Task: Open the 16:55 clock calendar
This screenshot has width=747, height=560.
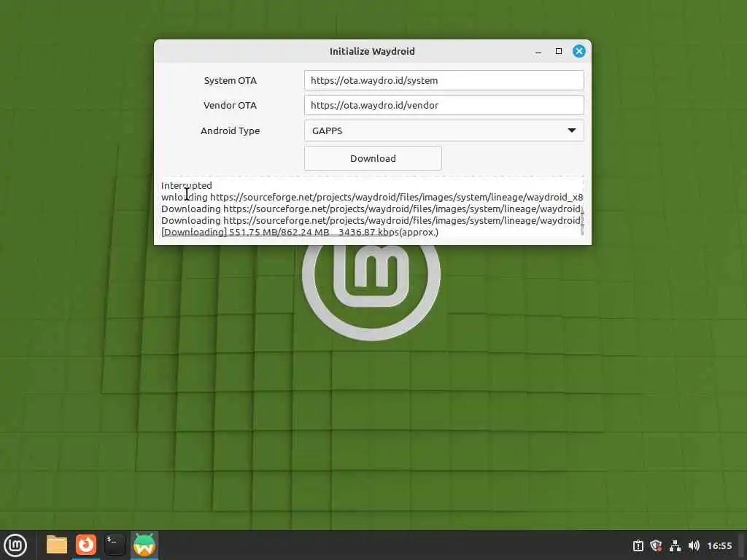Action: 719,545
